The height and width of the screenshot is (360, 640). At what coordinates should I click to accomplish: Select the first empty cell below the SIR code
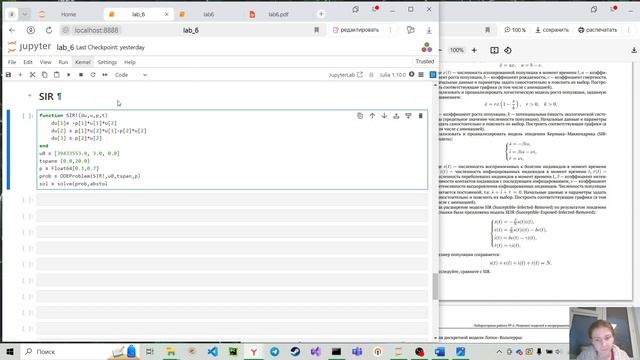point(232,200)
